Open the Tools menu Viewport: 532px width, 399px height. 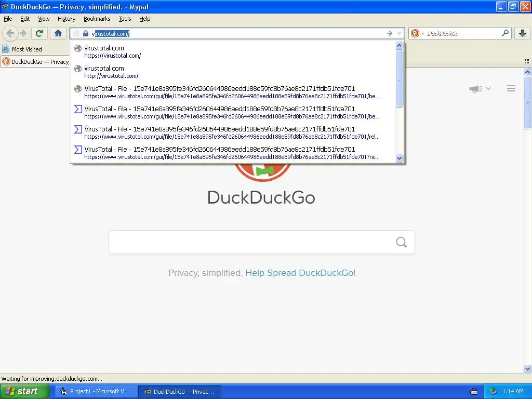click(x=125, y=19)
